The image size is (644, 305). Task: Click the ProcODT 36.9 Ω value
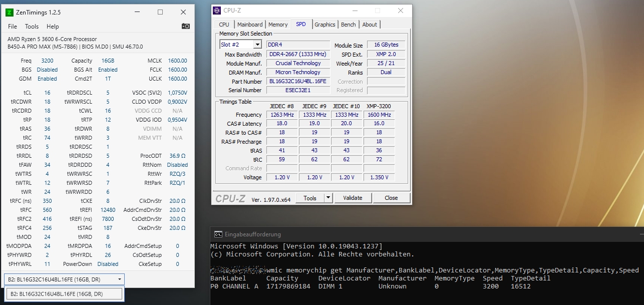pyautogui.click(x=177, y=156)
